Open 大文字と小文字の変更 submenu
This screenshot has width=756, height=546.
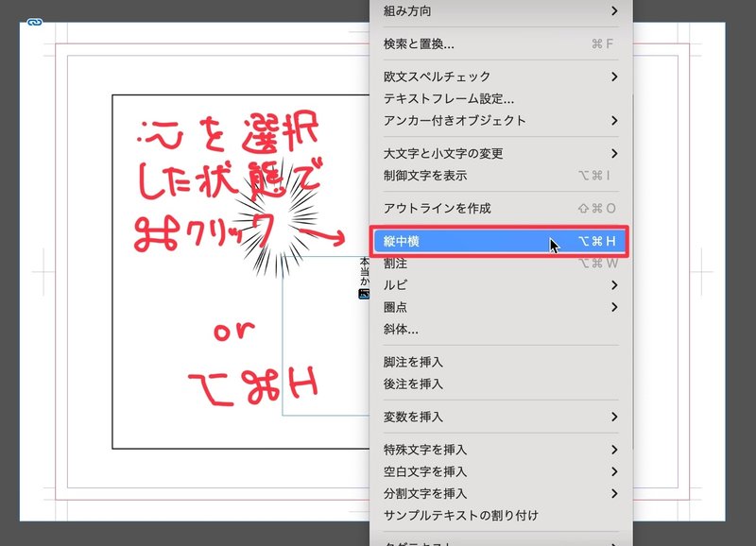click(x=501, y=153)
